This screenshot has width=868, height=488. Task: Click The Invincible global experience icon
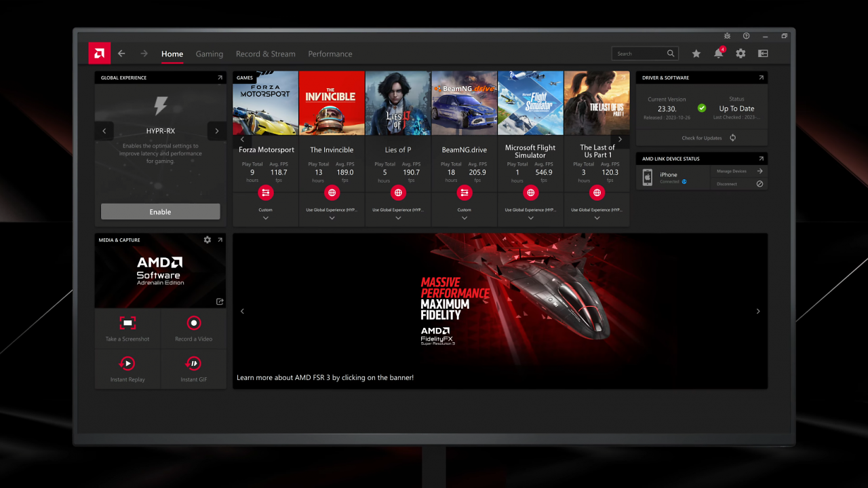tap(332, 193)
